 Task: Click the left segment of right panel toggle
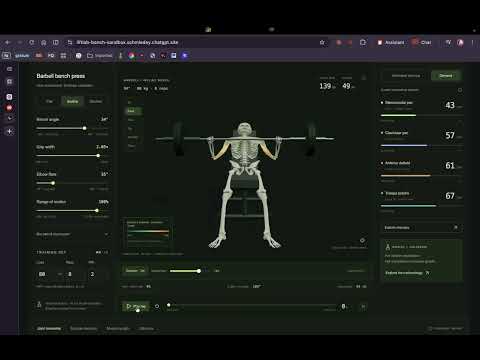coord(406,76)
